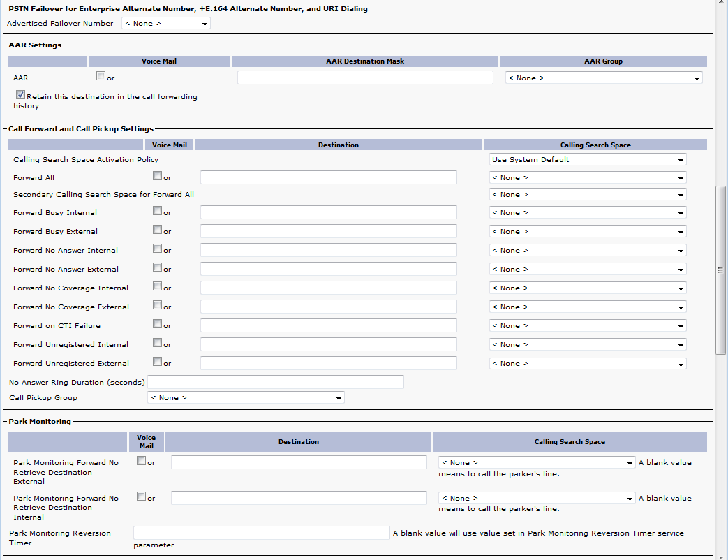Select Voice Mail for Forward Unregistered External
The image size is (728, 560).
pos(158,362)
